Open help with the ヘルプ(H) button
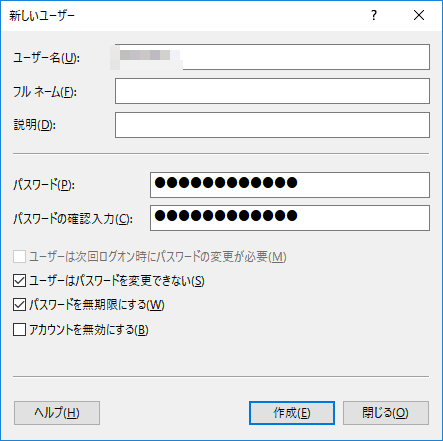Viewport: 443px width, 441px height. click(57, 413)
